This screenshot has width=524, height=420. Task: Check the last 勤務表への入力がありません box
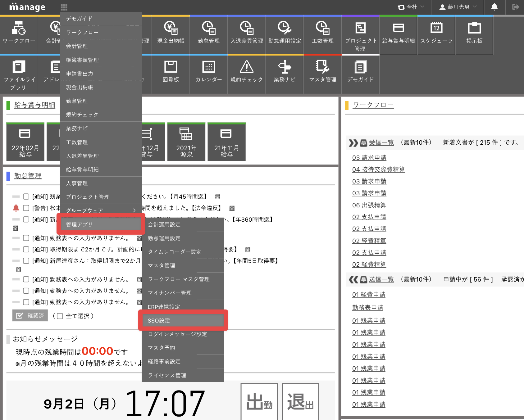(26, 302)
